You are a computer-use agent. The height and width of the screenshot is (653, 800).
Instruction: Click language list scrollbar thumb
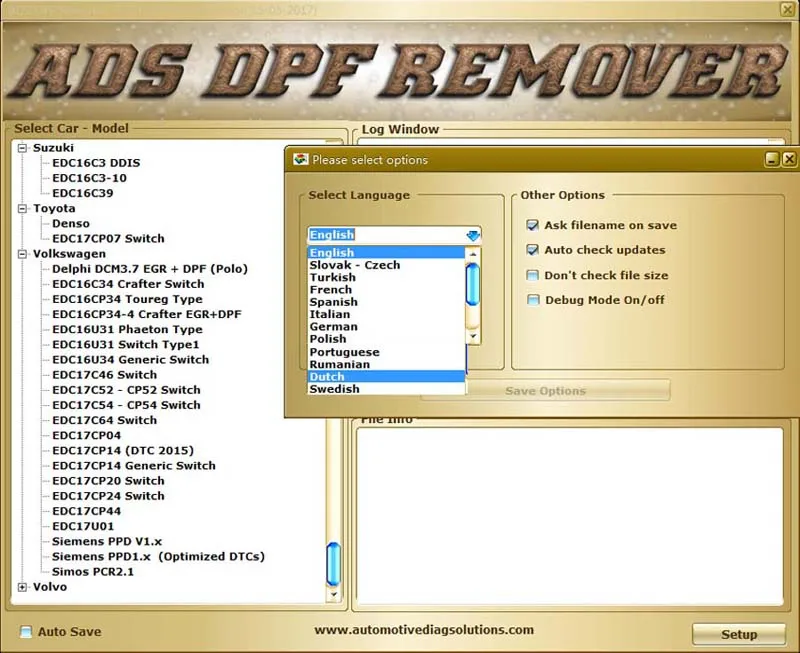[x=473, y=284]
